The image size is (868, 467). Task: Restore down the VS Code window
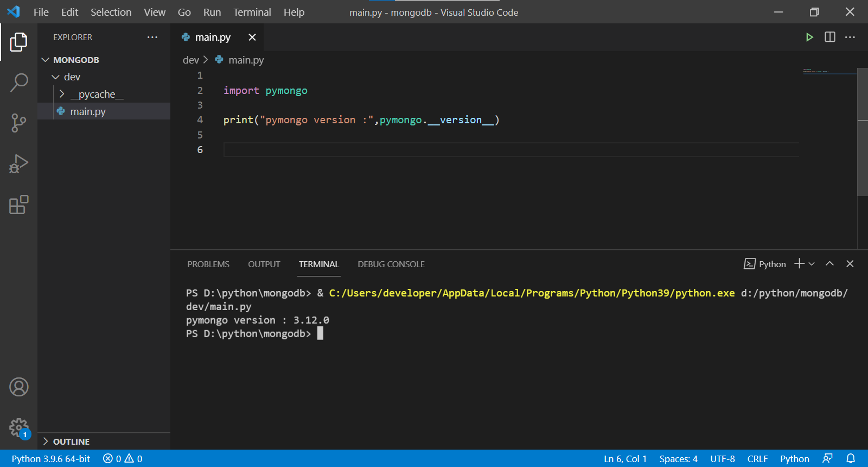[814, 12]
